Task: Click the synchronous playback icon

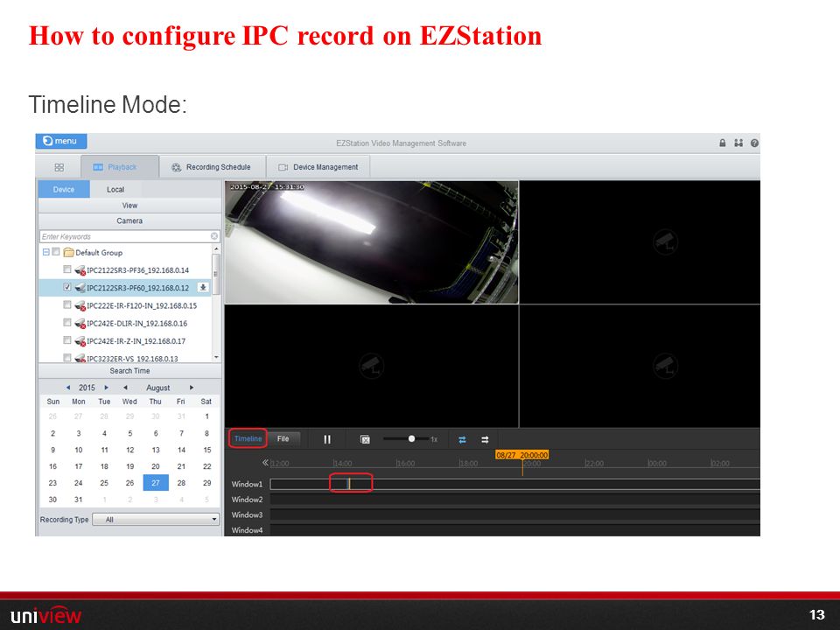Action: tap(462, 439)
